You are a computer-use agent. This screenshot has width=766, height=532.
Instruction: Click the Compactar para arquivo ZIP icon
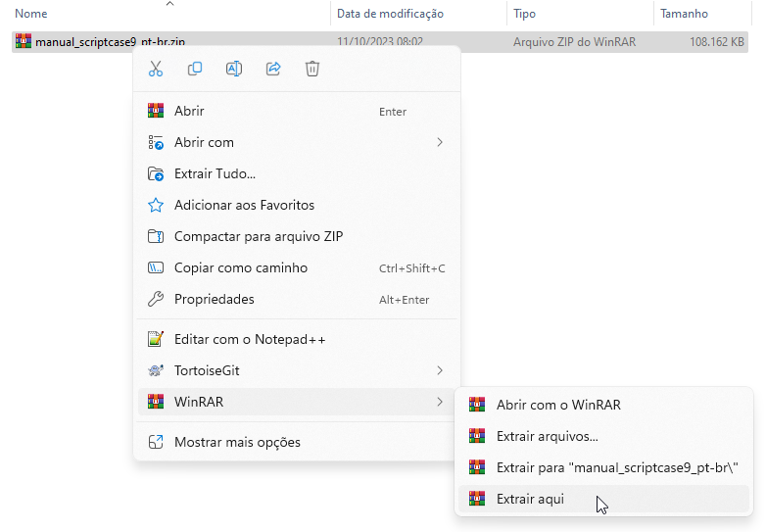pyautogui.click(x=156, y=236)
